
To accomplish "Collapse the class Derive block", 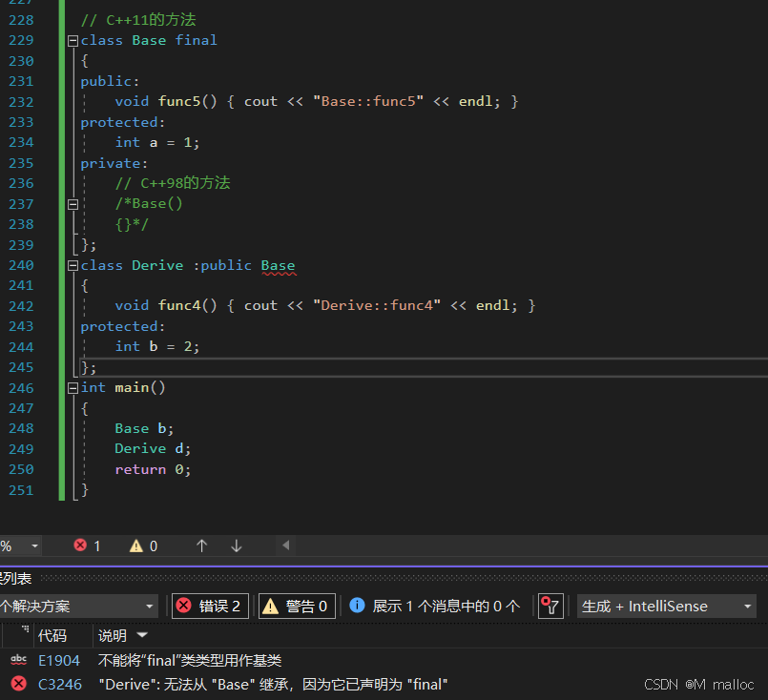I will (x=73, y=265).
